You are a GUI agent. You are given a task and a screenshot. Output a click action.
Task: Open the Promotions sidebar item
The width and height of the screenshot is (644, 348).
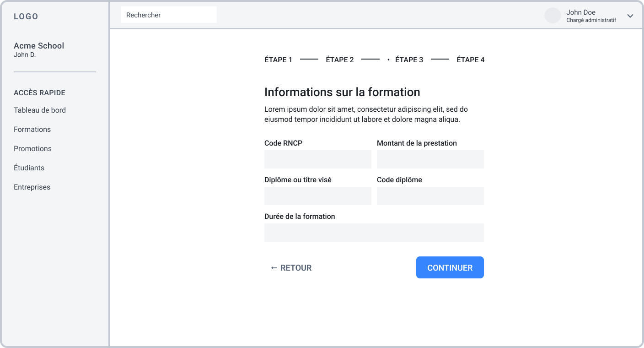32,148
